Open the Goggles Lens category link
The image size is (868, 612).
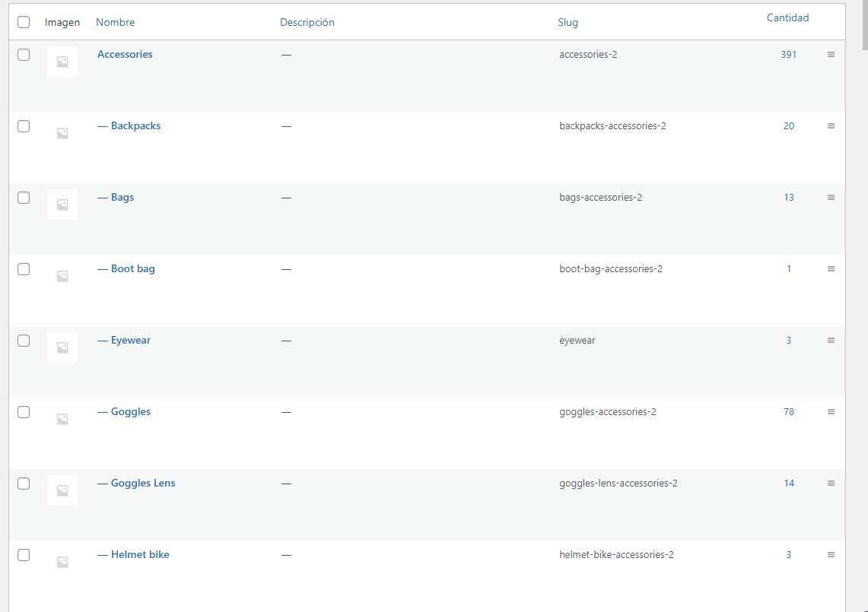click(136, 483)
